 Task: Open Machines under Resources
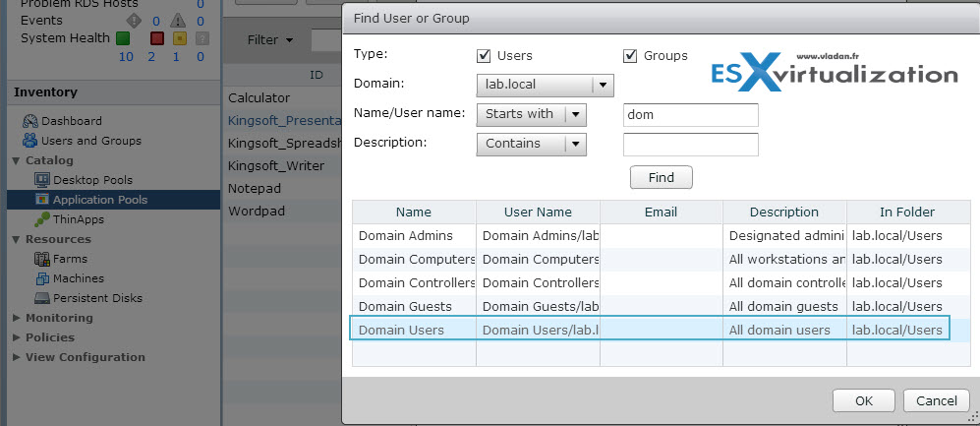pos(78,278)
